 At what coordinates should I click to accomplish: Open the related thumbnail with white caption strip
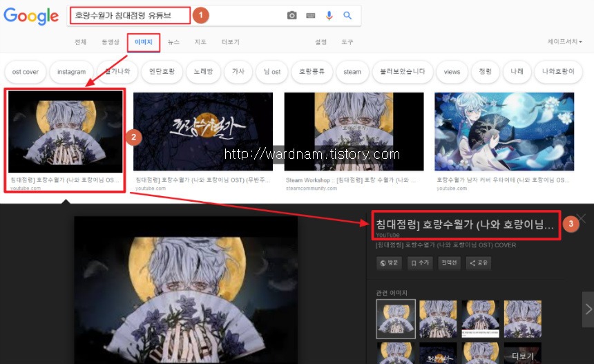click(x=480, y=319)
